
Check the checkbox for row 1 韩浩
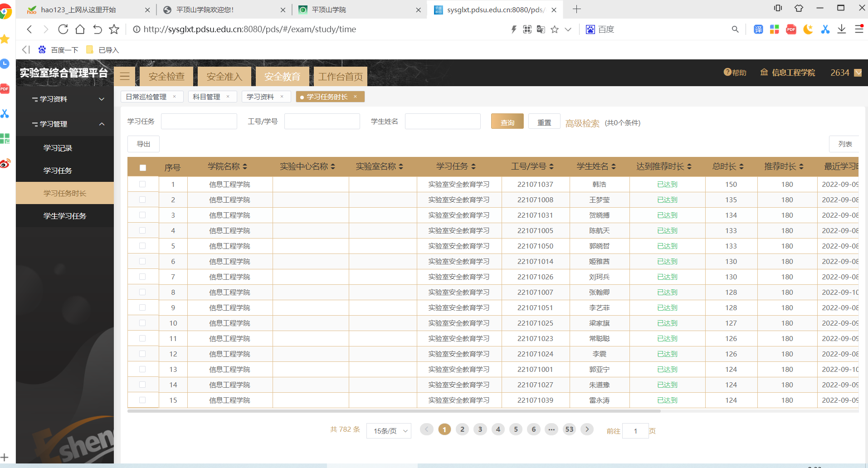142,184
